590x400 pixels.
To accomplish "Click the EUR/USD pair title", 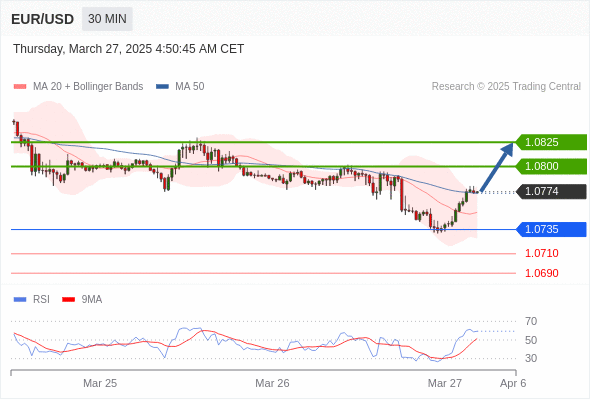I will pyautogui.click(x=43, y=19).
